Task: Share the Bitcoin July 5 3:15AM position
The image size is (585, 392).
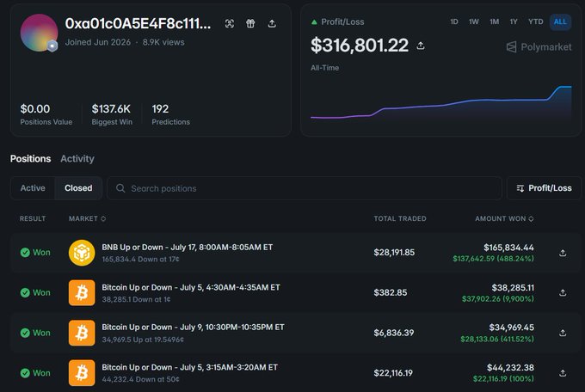Action: click(563, 372)
